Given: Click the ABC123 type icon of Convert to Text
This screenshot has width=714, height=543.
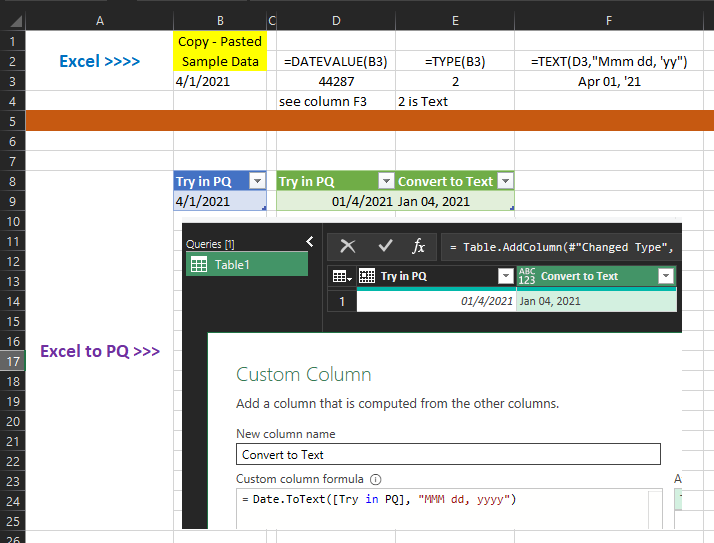Looking at the screenshot, I should pos(527,276).
